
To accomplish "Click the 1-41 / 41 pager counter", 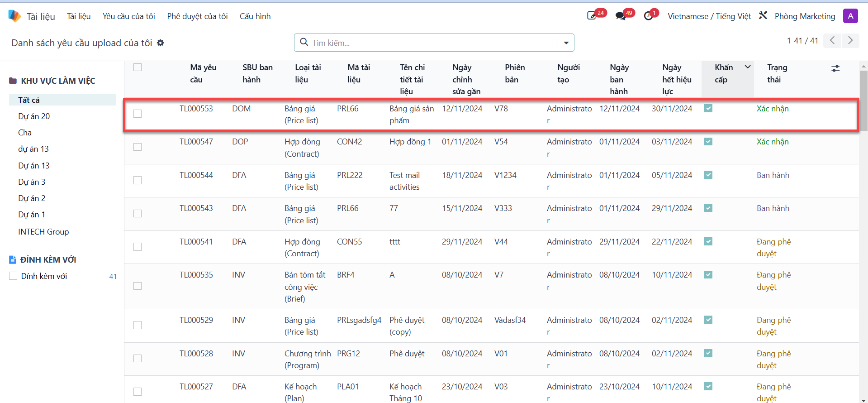I will tap(802, 41).
